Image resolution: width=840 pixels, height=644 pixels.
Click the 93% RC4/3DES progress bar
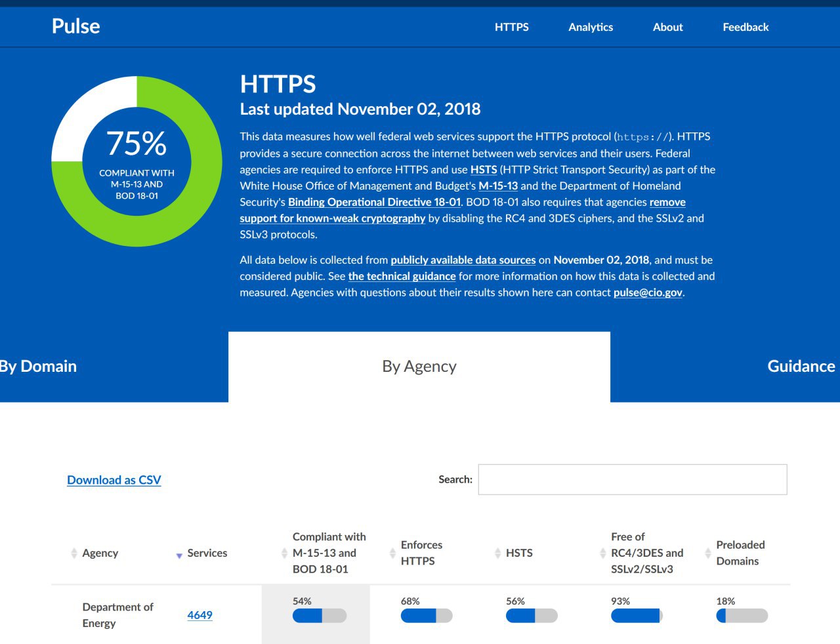(637, 616)
